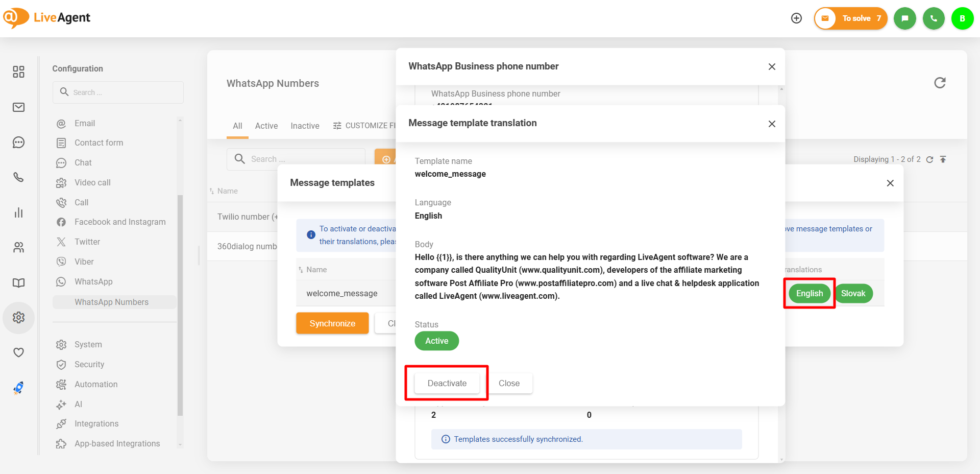Click the refresh icon in WhatsApp Numbers panel
The image size is (980, 474).
(940, 83)
